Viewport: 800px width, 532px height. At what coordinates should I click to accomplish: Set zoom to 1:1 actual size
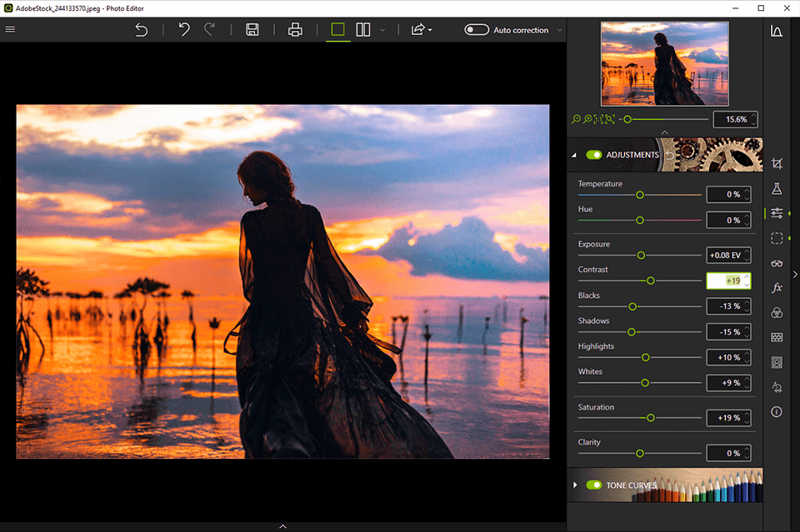coord(598,119)
